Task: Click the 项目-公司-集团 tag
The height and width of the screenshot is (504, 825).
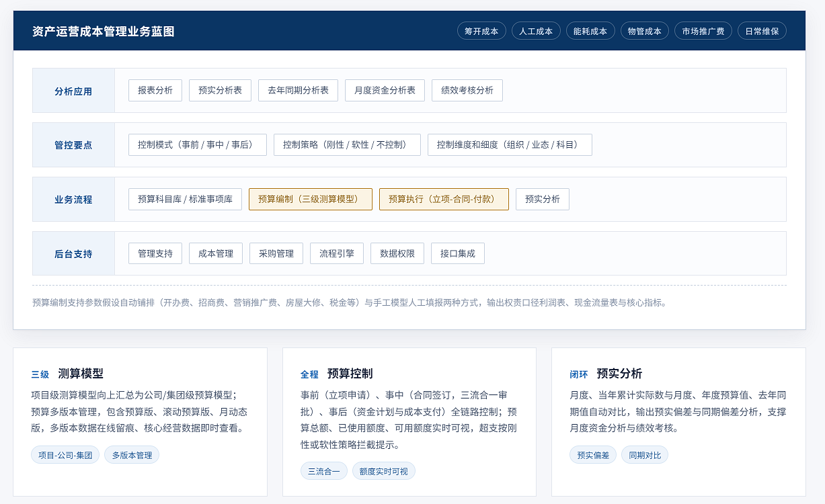Action: 65,455
